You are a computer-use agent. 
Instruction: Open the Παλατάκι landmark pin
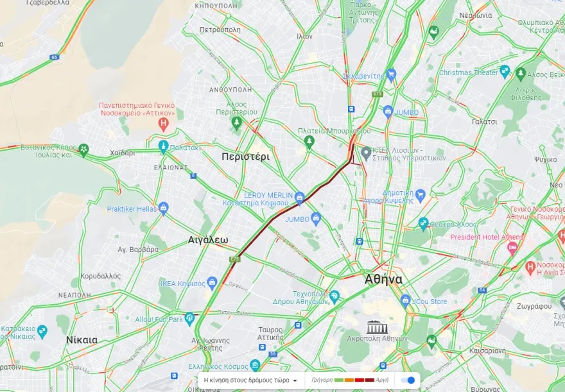point(163,146)
